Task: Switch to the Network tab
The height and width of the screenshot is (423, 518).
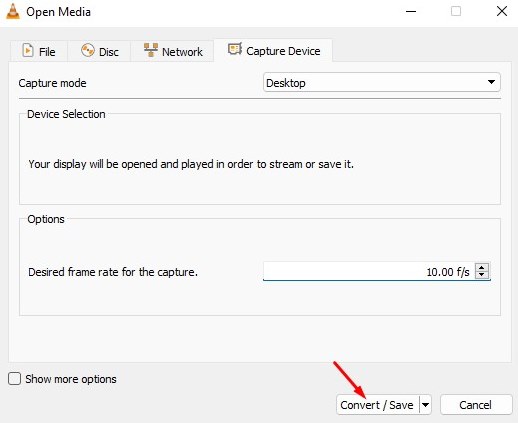Action: click(172, 51)
